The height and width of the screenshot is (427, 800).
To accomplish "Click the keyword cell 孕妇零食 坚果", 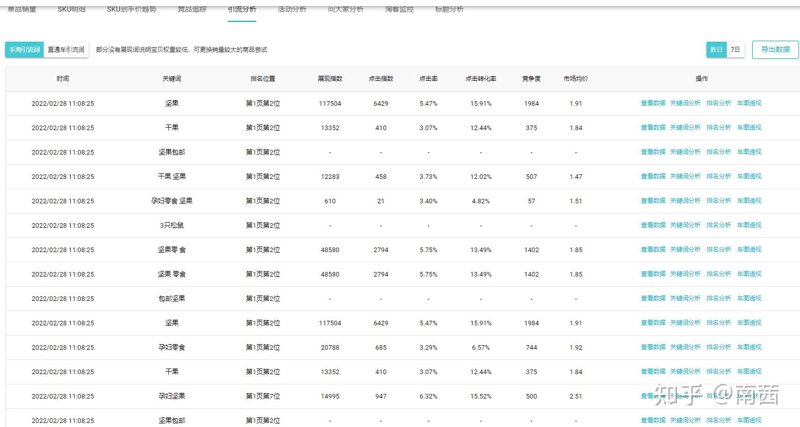I will [x=172, y=201].
